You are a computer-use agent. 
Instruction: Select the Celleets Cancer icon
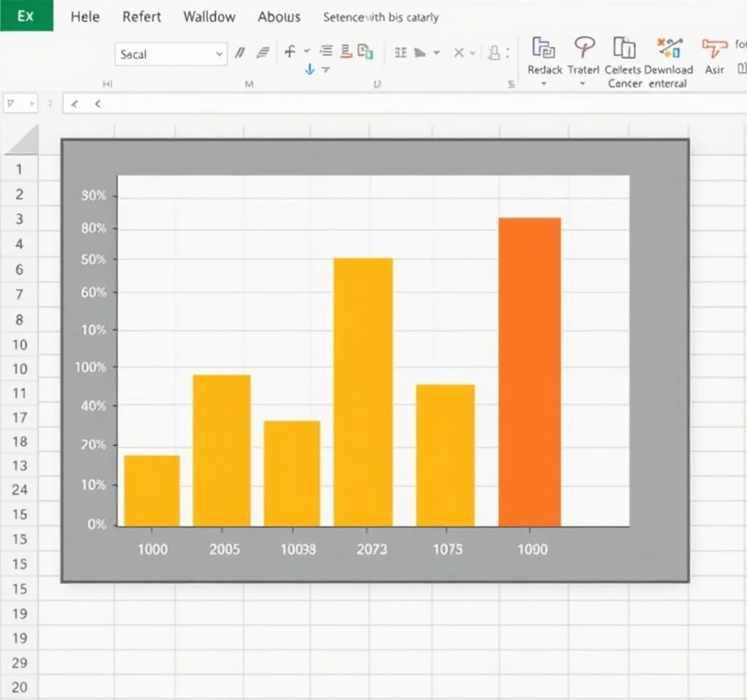click(x=623, y=48)
